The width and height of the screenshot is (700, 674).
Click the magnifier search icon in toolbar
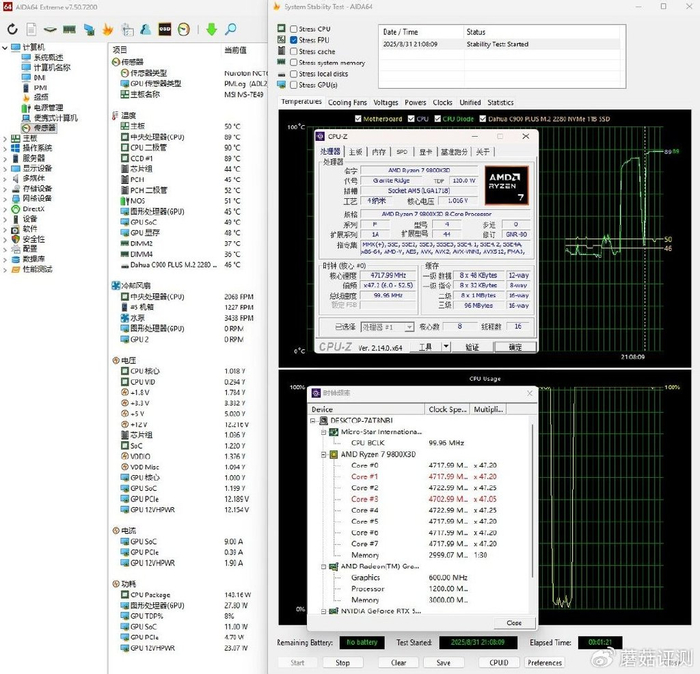pos(228,30)
